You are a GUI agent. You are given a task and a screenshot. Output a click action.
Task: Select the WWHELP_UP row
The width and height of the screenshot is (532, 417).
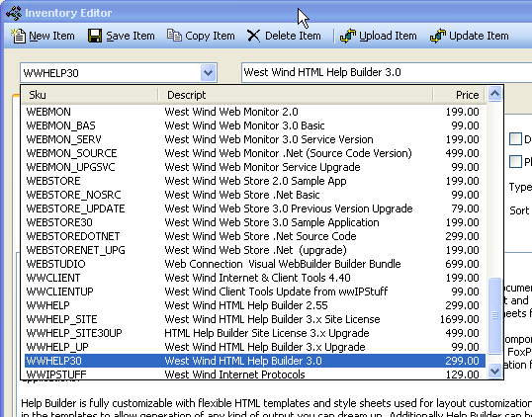[x=255, y=347]
